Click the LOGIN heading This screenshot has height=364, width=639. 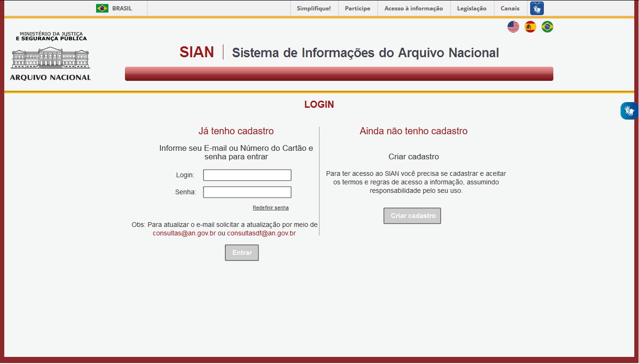319,105
